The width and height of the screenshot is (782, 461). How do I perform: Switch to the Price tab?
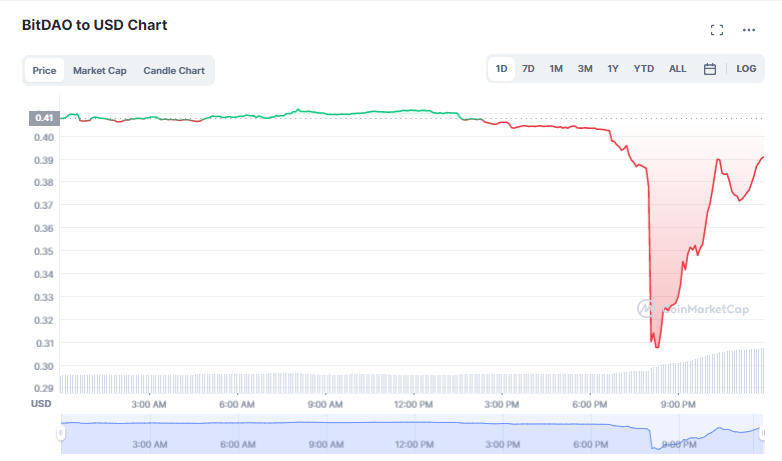point(44,70)
